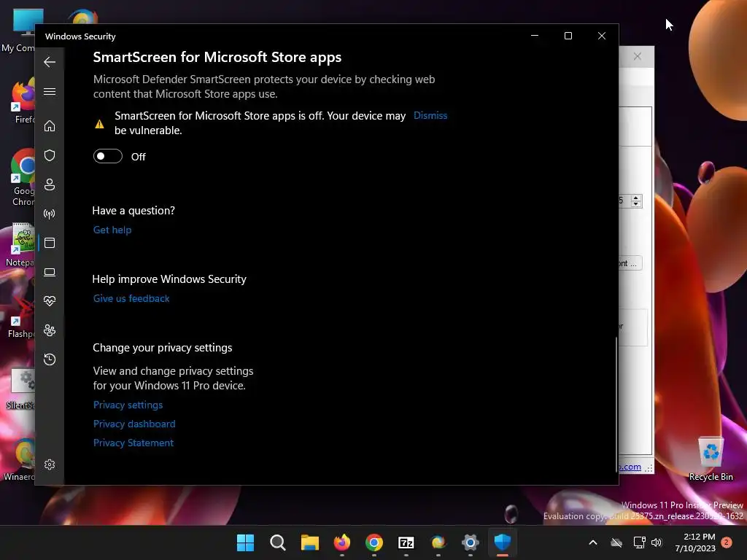Viewport: 747px width, 560px height.
Task: Close the Windows Security window
Action: pos(602,36)
